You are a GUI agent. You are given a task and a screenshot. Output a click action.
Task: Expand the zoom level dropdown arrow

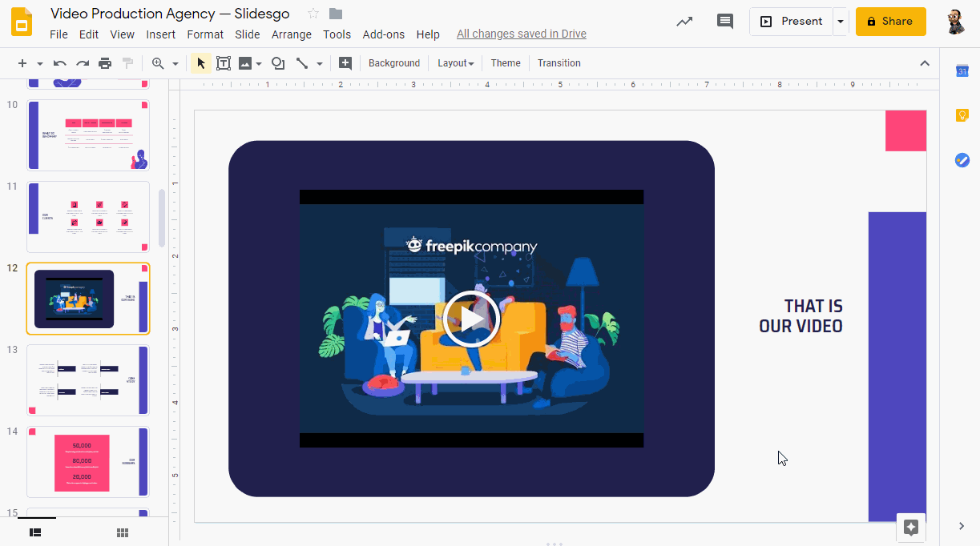[175, 63]
